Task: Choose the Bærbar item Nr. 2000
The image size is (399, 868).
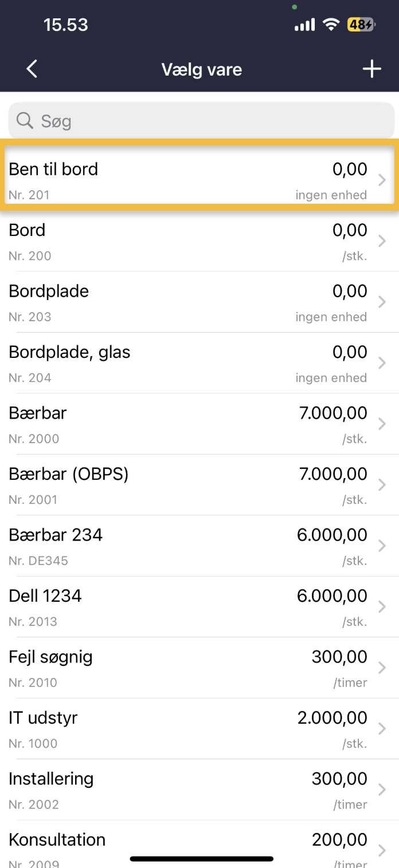Action: [172, 424]
